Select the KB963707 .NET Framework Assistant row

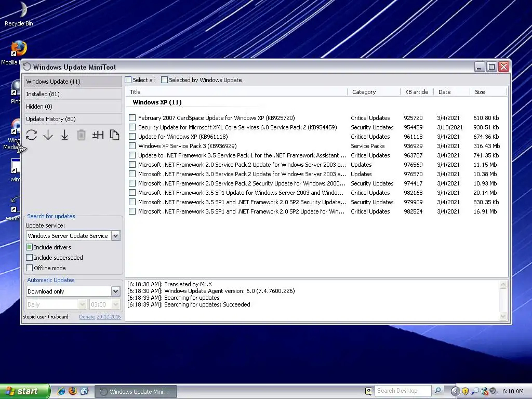[315, 155]
